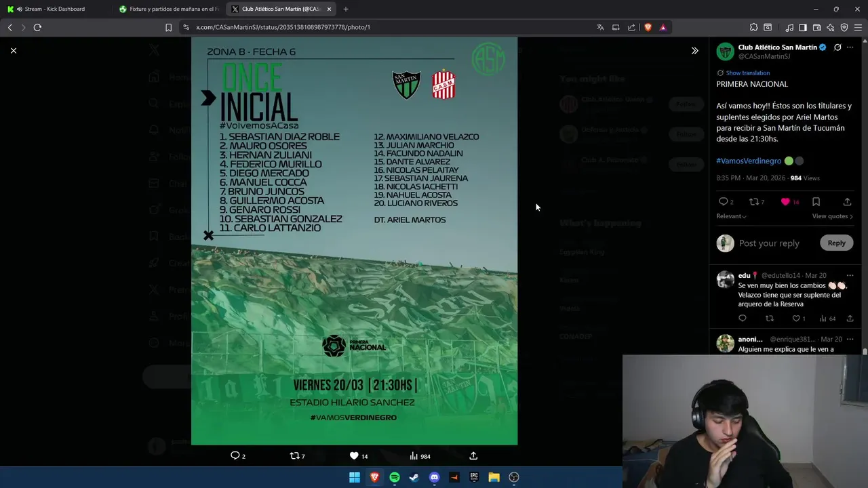The image size is (868, 488).
Task: Switch to the Fixture y partidos tab
Action: tap(167, 9)
